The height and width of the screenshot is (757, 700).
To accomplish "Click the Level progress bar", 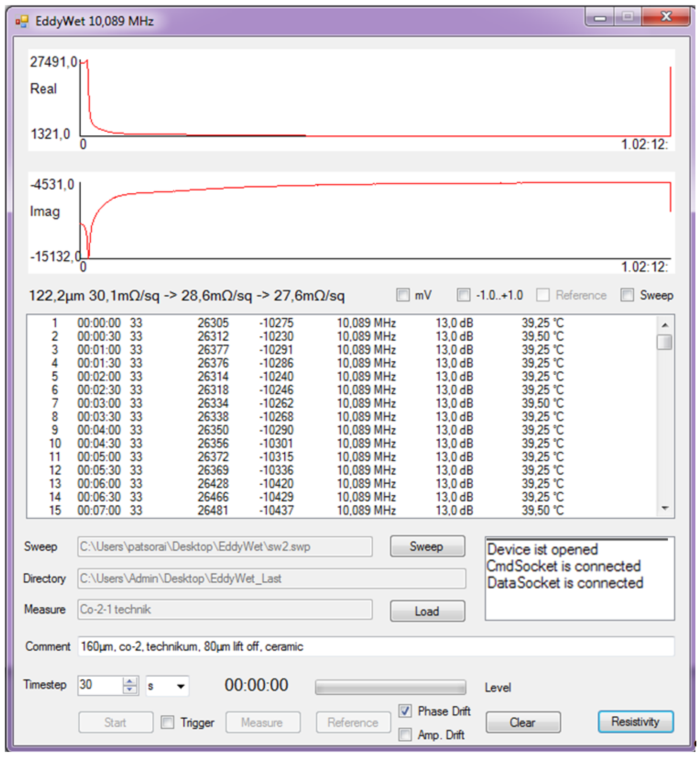I will coord(391,686).
